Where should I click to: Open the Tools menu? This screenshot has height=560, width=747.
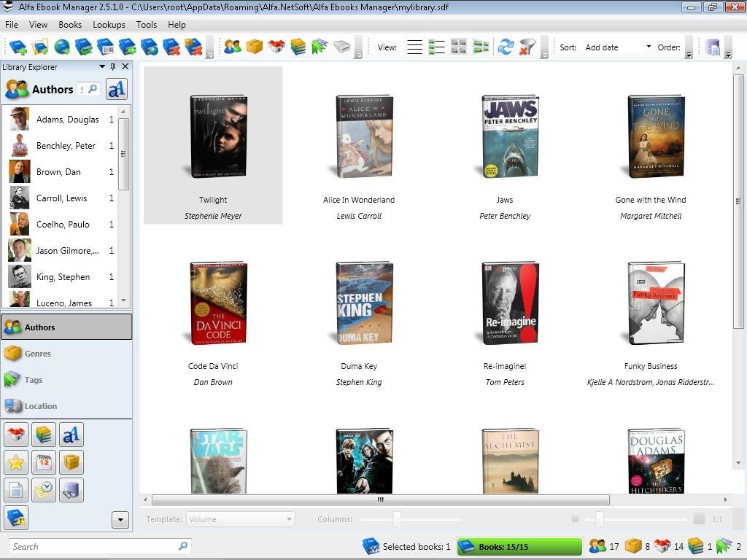click(146, 24)
